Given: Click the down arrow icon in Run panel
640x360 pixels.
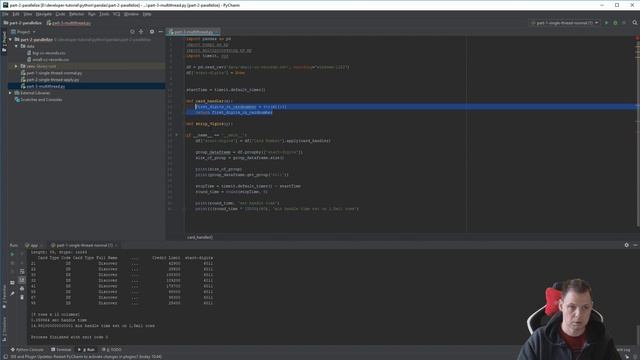Looking at the screenshot, I should [x=22, y=263].
